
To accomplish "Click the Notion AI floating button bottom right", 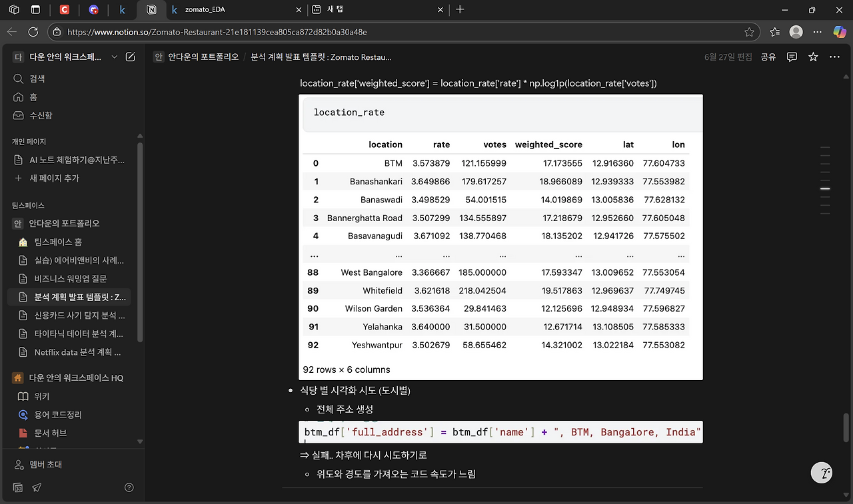I will [822, 473].
